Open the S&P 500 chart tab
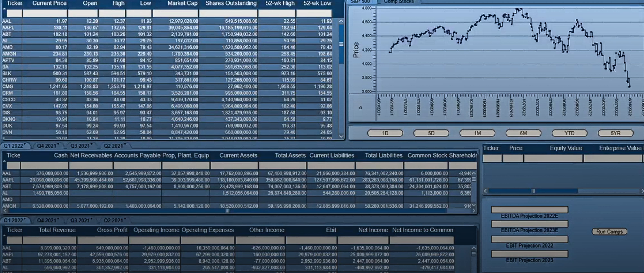 [x=360, y=1]
